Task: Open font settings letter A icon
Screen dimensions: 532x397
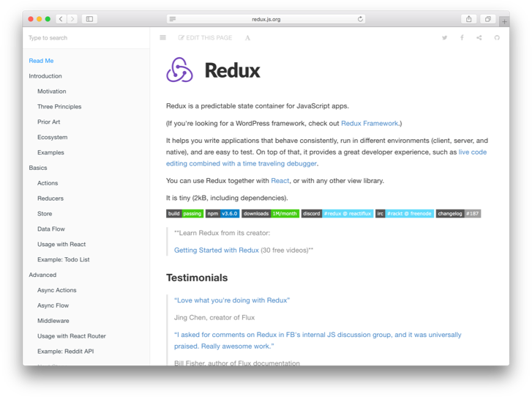Action: [247, 38]
